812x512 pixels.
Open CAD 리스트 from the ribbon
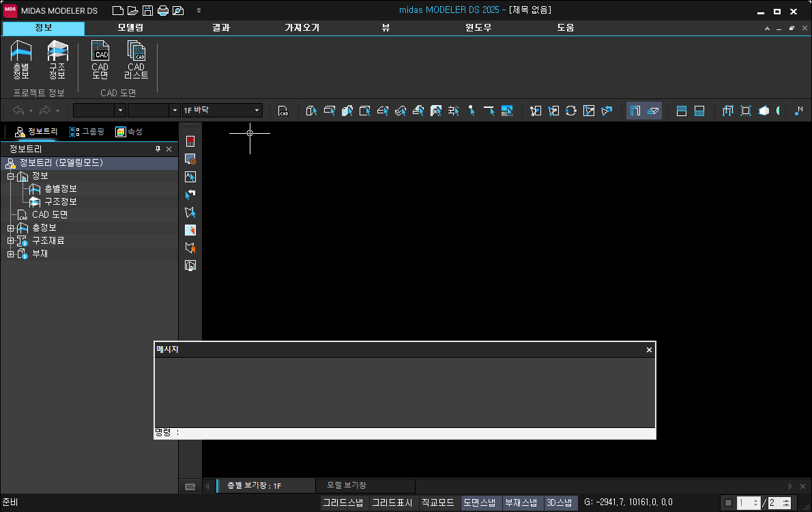pyautogui.click(x=136, y=60)
